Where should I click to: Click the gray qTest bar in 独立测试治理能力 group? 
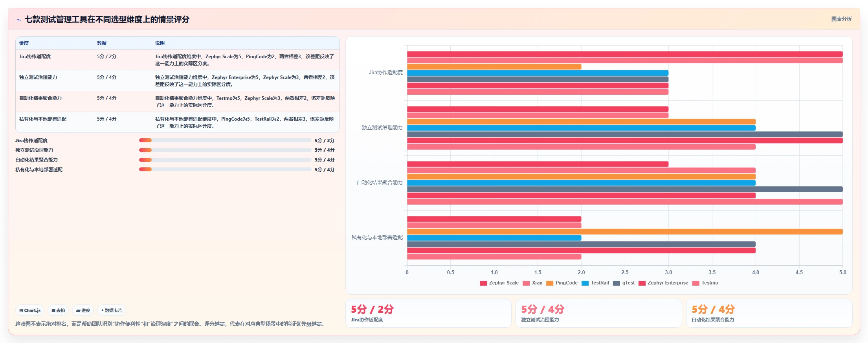[625, 134]
